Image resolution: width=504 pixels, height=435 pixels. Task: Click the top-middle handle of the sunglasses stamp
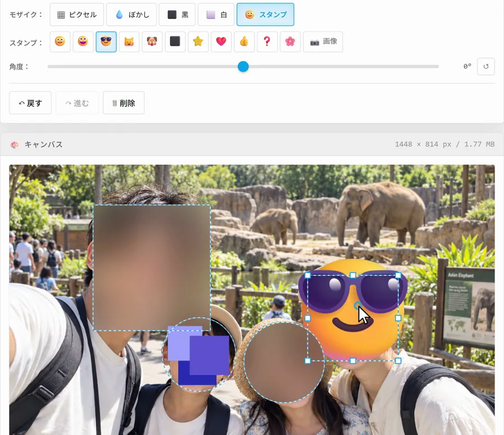point(353,275)
